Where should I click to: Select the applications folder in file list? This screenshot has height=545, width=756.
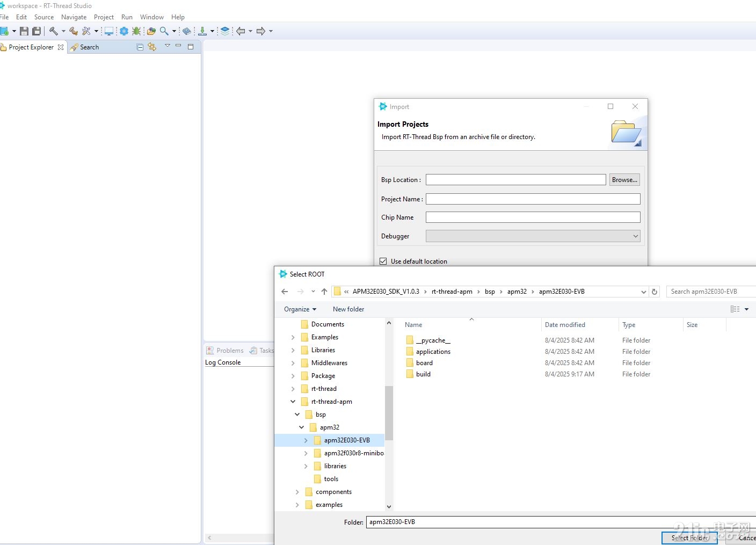(428, 352)
